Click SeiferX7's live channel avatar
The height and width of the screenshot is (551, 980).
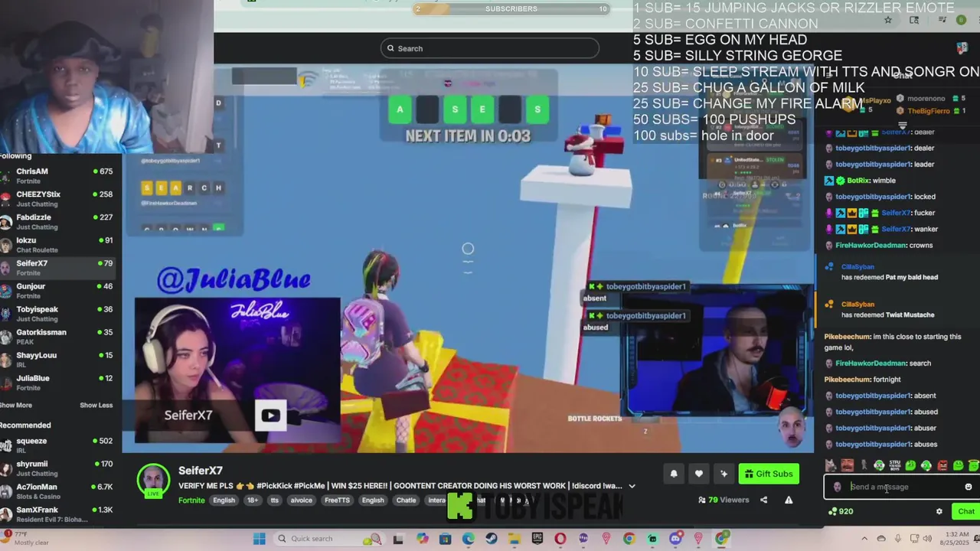[153, 481]
